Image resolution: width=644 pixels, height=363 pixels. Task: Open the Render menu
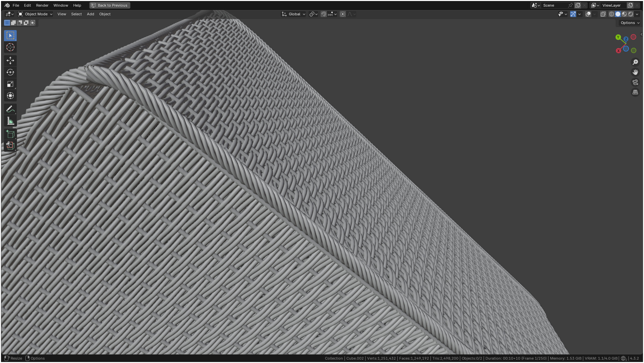[42, 5]
